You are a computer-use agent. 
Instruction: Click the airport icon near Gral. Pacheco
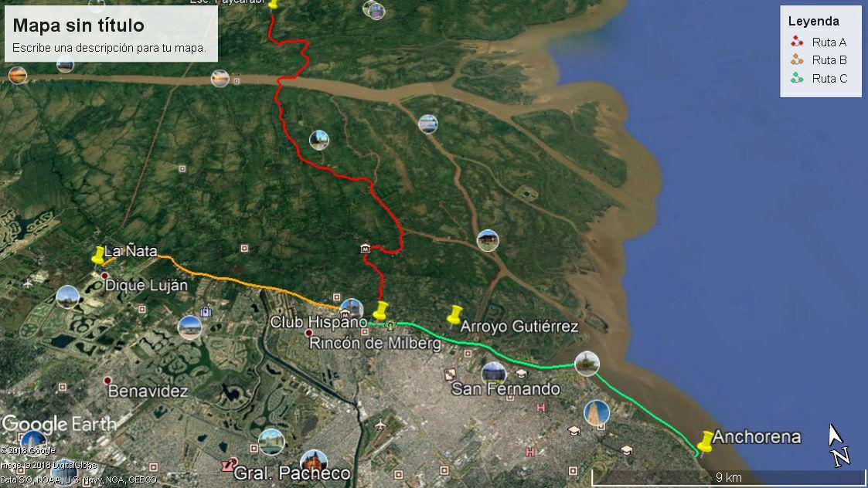click(380, 425)
